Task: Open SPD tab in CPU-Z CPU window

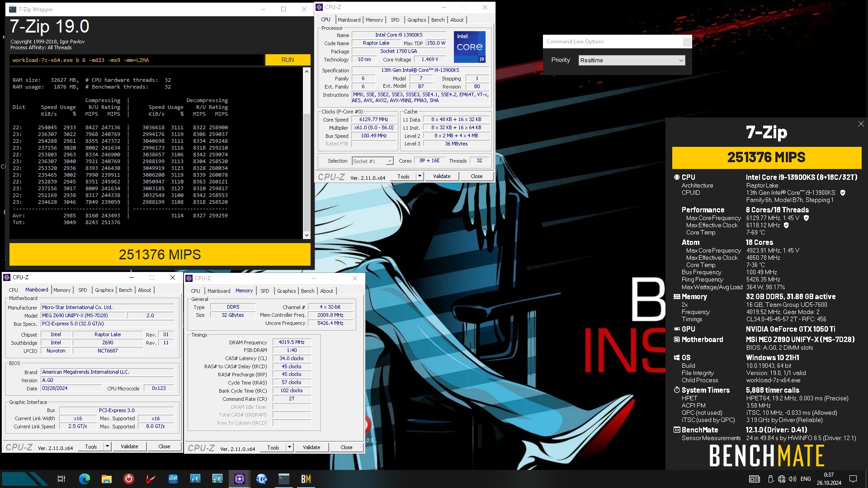Action: (395, 20)
